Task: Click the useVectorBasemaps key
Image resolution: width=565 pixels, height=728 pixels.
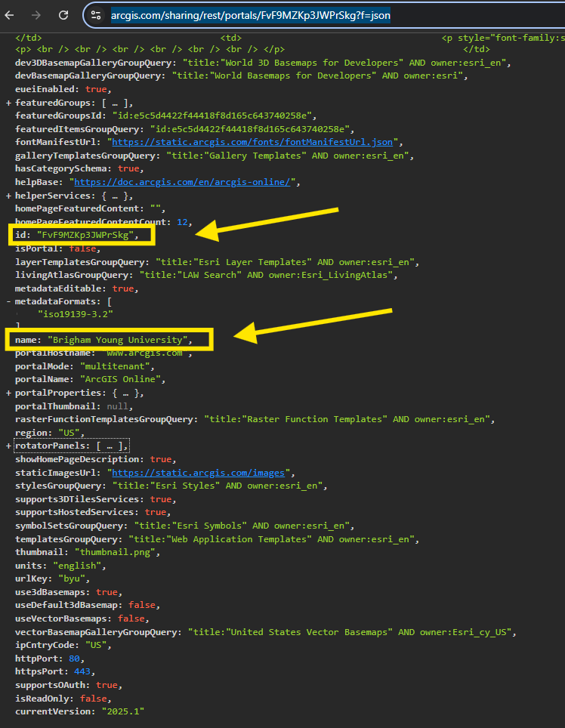Action: (61, 618)
